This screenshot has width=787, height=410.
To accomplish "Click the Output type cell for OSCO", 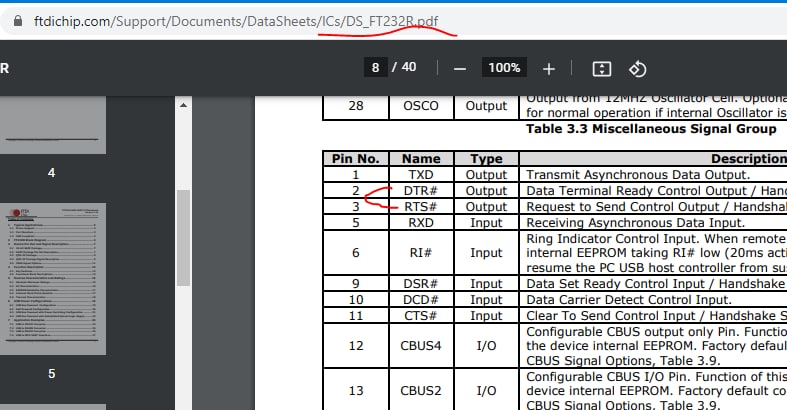I will point(486,106).
